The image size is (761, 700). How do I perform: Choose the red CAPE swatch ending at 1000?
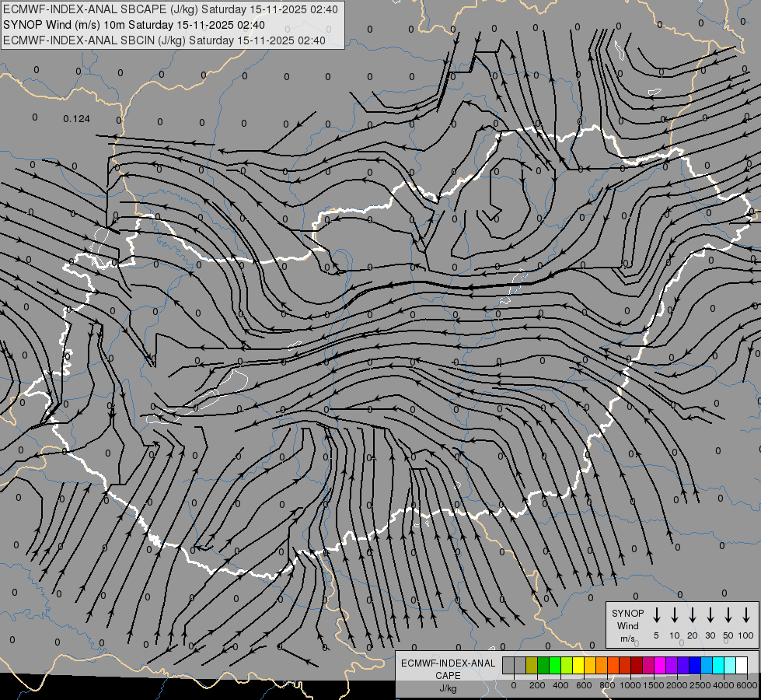[x=625, y=665]
